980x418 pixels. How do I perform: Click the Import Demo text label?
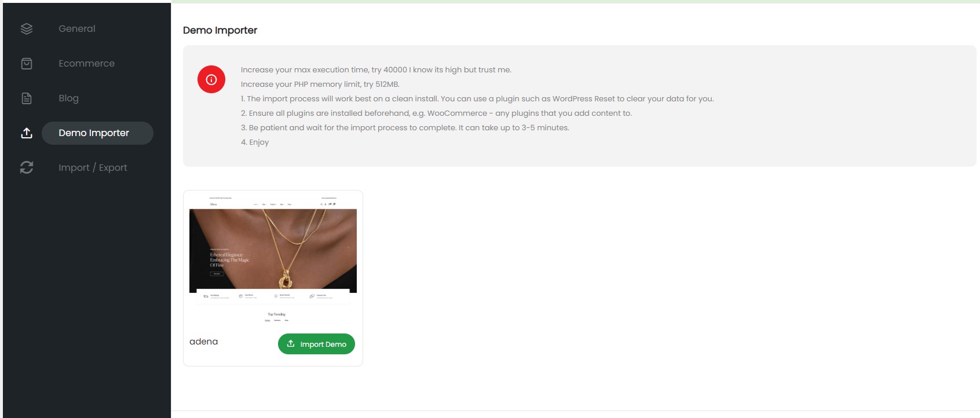pyautogui.click(x=323, y=344)
